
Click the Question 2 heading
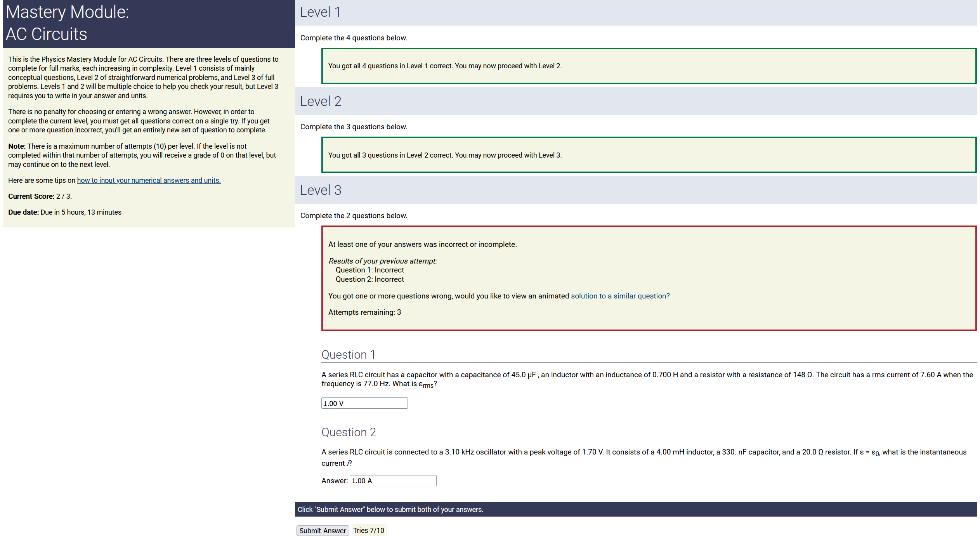[349, 432]
